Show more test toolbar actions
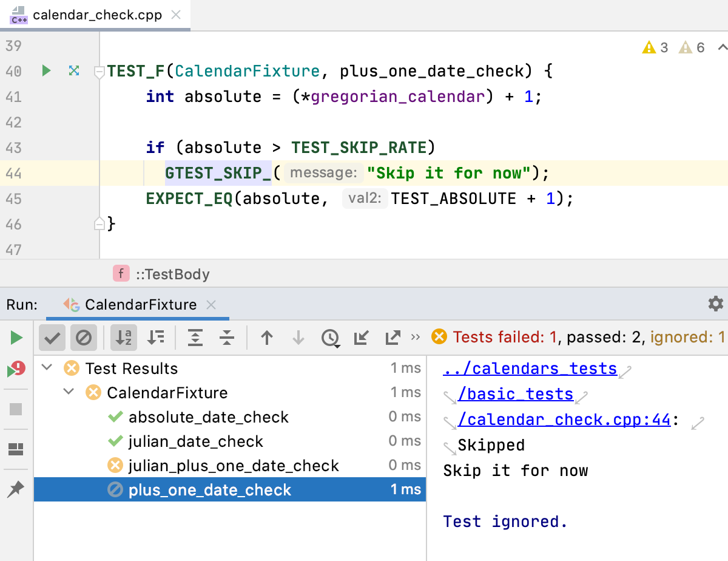The width and height of the screenshot is (728, 561). (416, 337)
